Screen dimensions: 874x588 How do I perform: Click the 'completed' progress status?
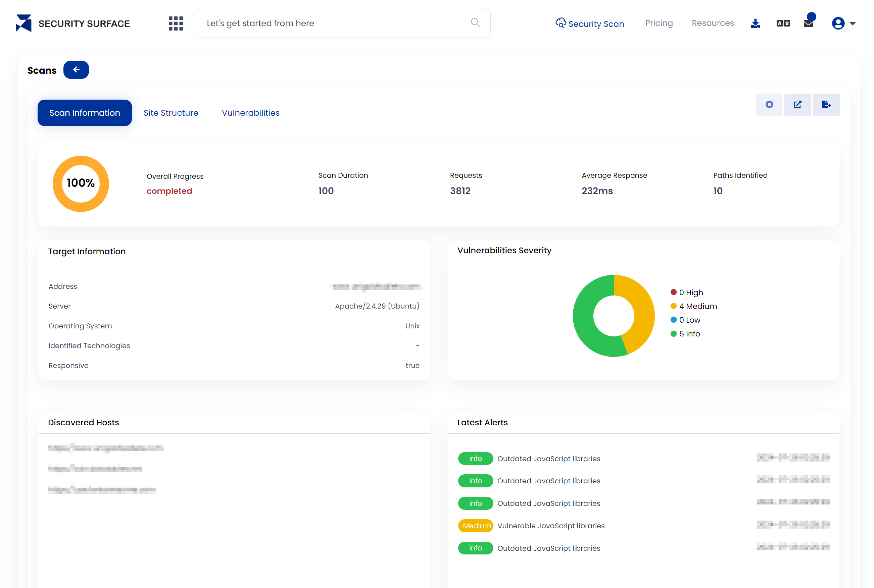point(169,191)
